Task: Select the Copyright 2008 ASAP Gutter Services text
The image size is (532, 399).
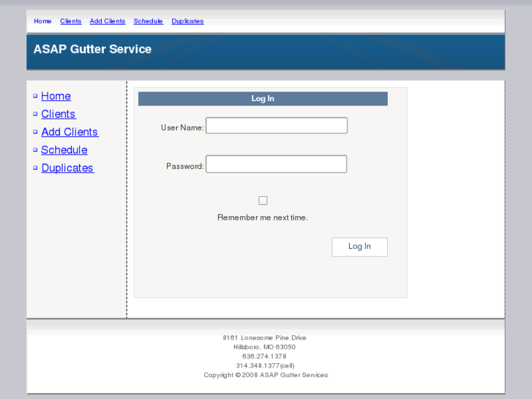Action: click(266, 375)
